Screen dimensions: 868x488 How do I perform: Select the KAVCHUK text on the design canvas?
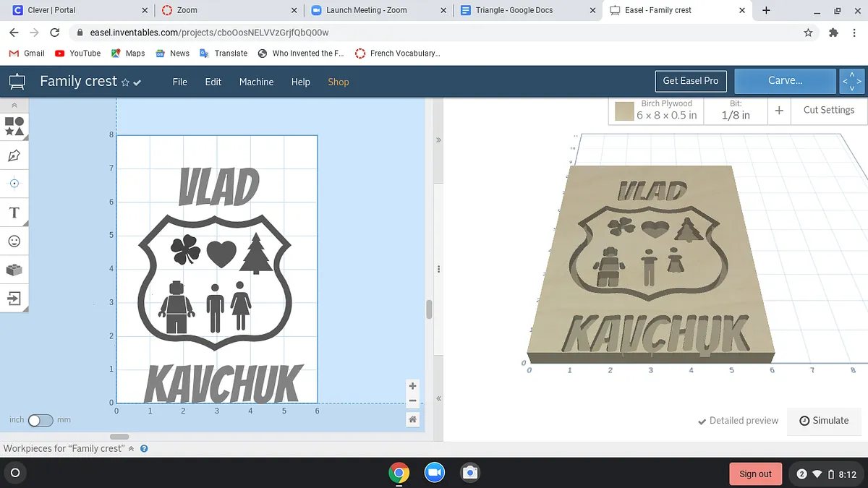[223, 383]
